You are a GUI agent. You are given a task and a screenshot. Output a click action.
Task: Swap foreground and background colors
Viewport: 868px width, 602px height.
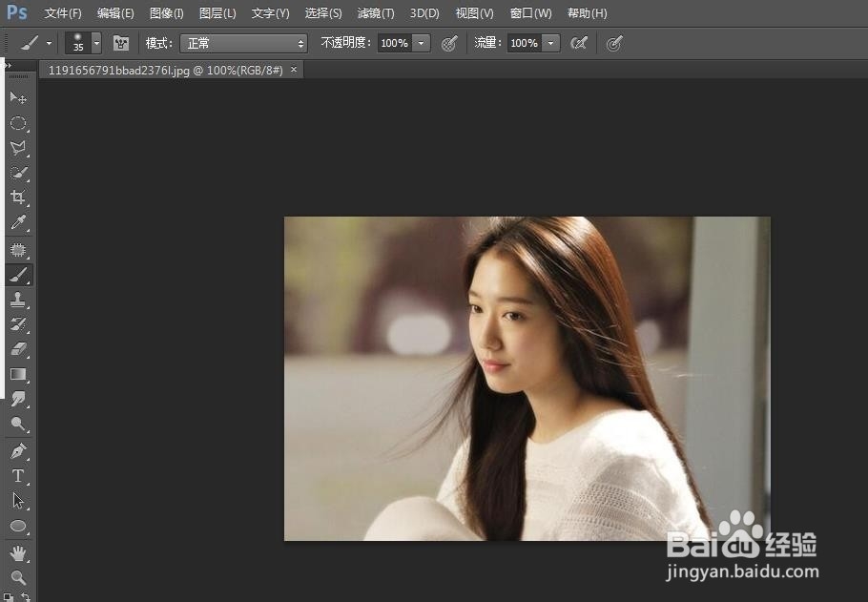[26, 597]
